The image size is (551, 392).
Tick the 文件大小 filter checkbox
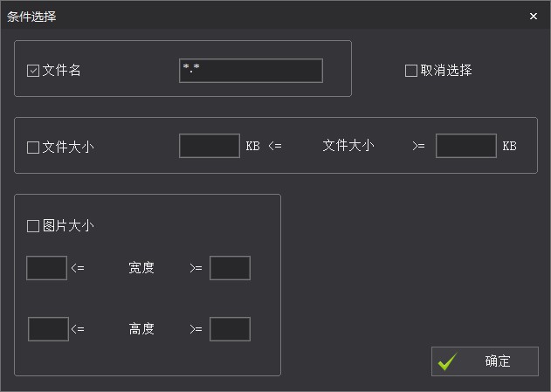point(33,148)
